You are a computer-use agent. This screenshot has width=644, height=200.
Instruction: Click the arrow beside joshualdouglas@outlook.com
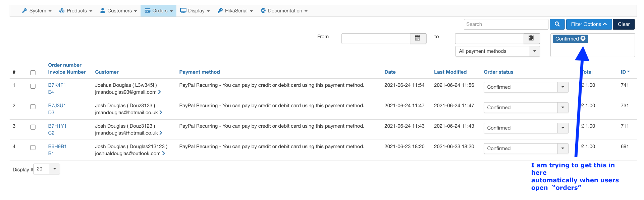[x=164, y=153]
